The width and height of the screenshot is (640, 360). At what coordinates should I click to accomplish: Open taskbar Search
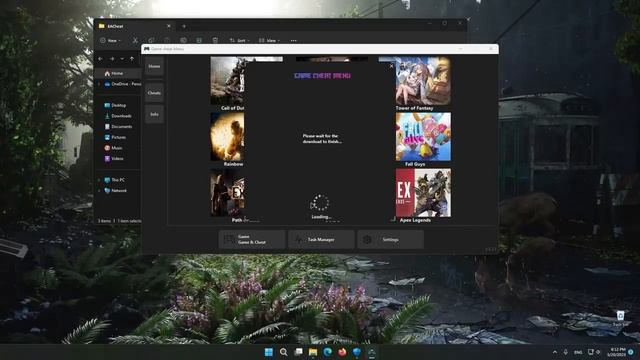pyautogui.click(x=284, y=352)
